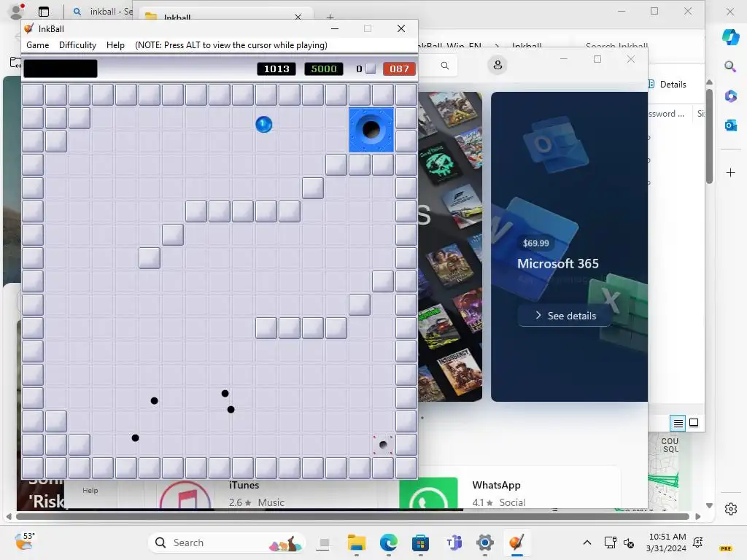Click the Edge sidebar search icon
This screenshot has width=747, height=560.
[730, 66]
